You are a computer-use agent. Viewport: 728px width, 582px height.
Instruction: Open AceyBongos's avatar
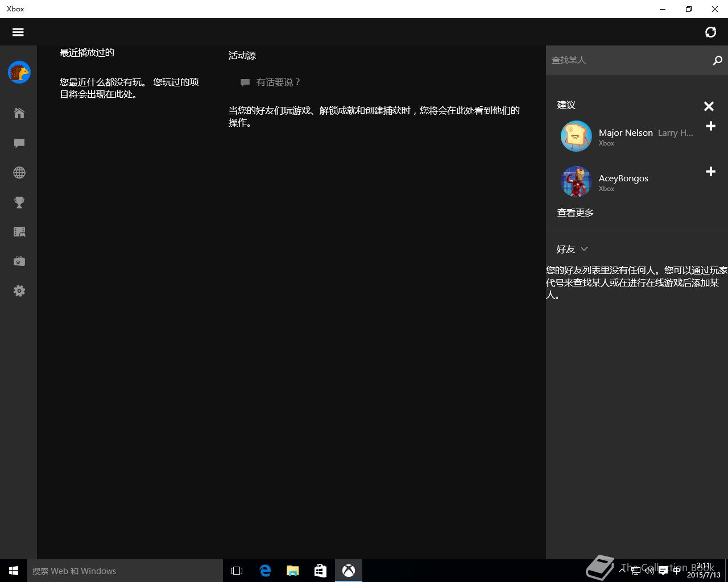(x=576, y=182)
